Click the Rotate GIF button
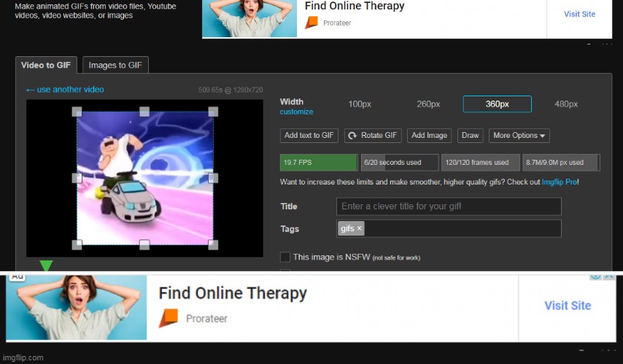 click(x=372, y=136)
